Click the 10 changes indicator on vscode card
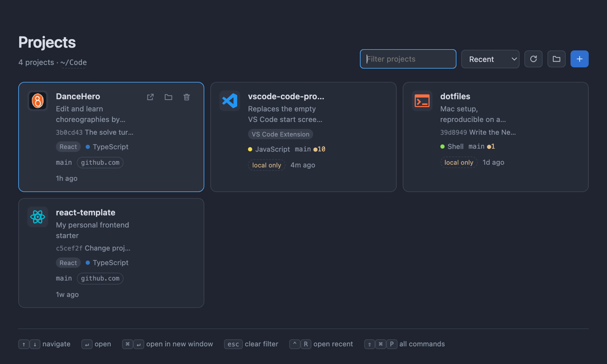The height and width of the screenshot is (364, 607). click(x=320, y=149)
